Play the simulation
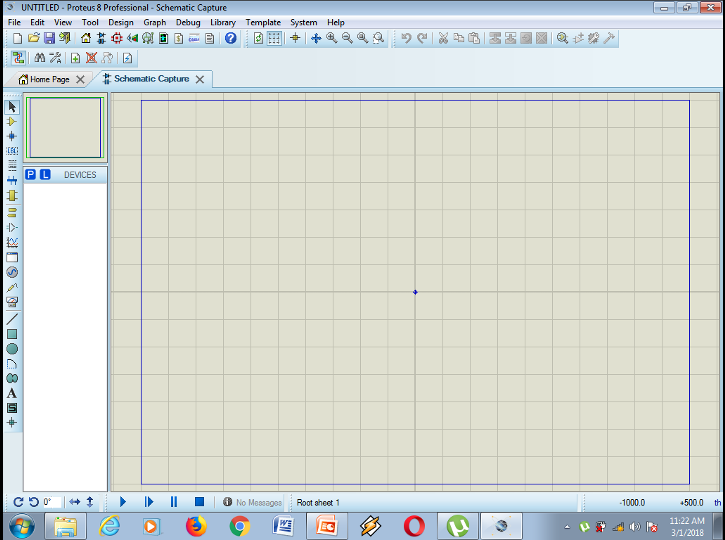Viewport: 725px width, 540px height. (x=123, y=502)
